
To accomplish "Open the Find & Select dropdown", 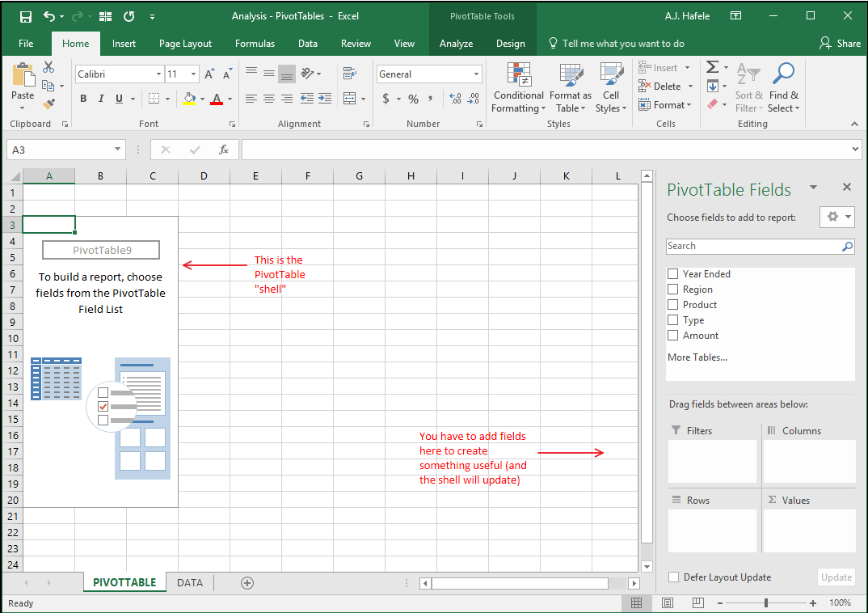I will [x=783, y=87].
